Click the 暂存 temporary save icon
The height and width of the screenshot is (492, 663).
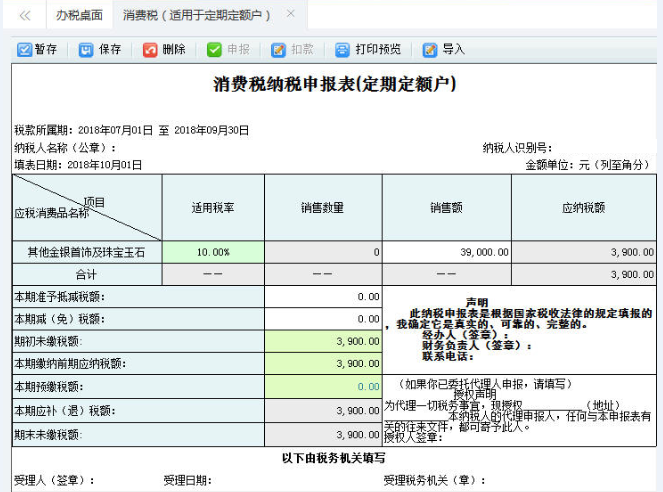24,49
